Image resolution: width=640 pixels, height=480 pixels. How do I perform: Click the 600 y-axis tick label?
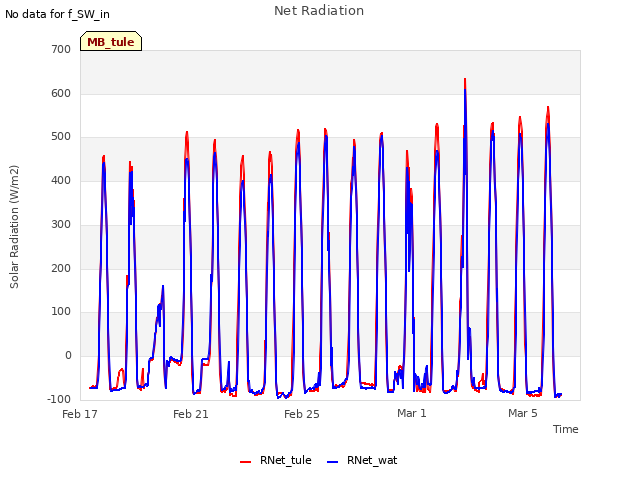(x=61, y=93)
